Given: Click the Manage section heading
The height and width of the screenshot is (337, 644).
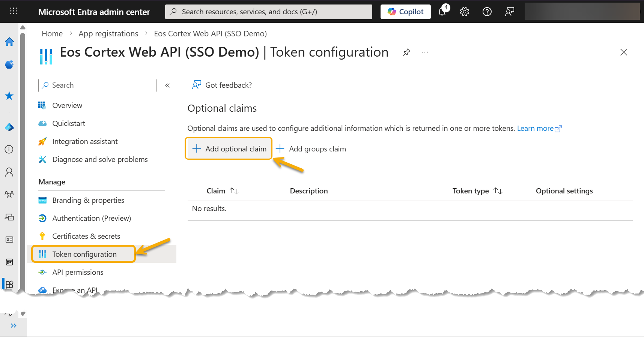Looking at the screenshot, I should [52, 182].
